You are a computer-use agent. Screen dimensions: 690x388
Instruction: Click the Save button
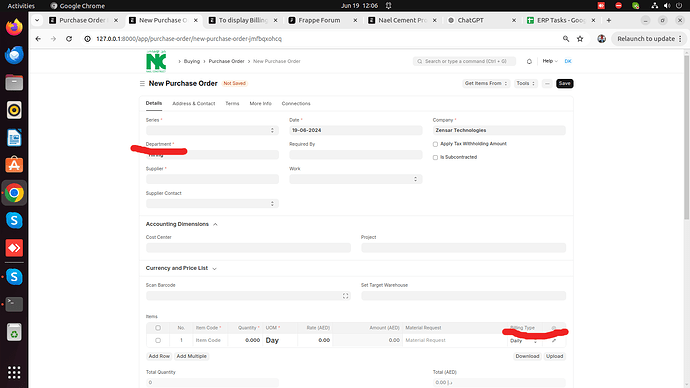tap(565, 84)
